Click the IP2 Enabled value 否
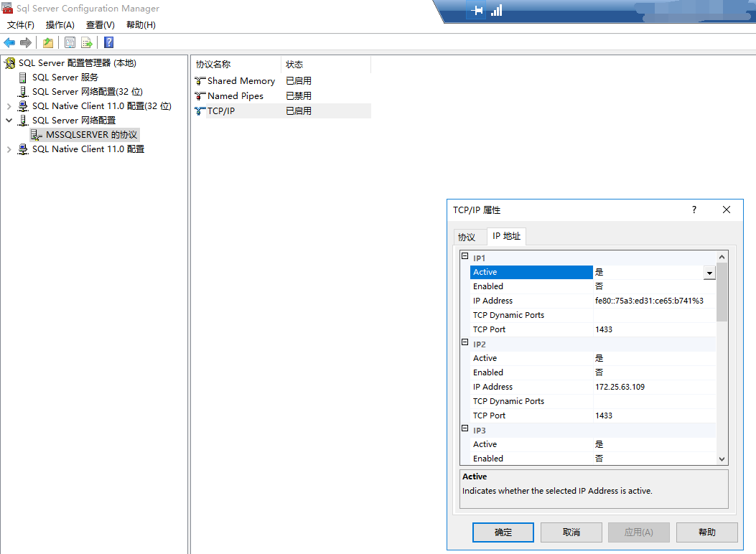This screenshot has height=554, width=756. pos(599,372)
